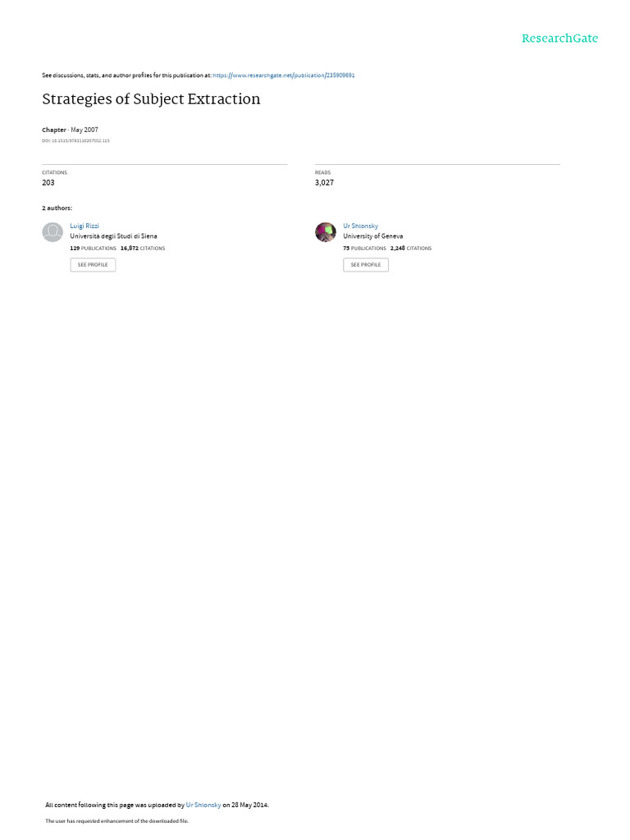Screen dimensions: 630x840
Task: Open the Luigi Rizzi author name link
Action: click(x=84, y=226)
